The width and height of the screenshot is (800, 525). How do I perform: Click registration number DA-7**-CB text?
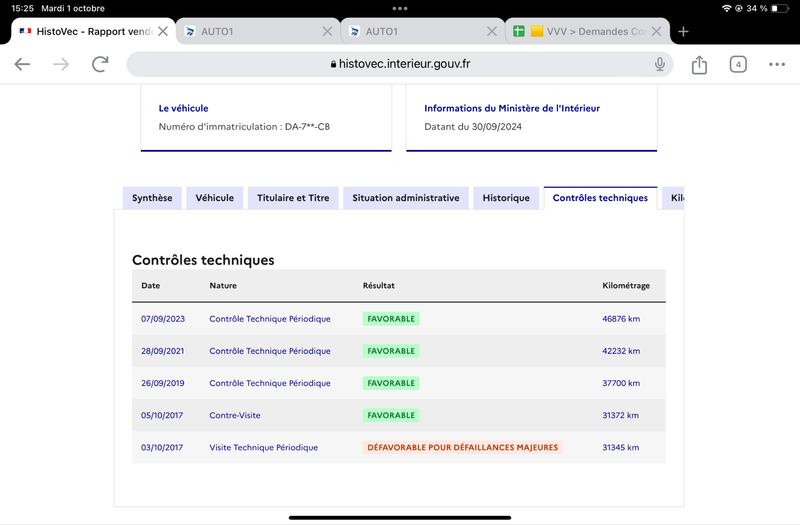coord(307,127)
